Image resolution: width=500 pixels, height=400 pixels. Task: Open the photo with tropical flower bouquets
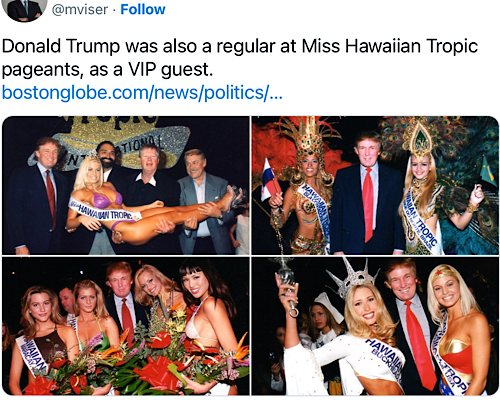126,326
